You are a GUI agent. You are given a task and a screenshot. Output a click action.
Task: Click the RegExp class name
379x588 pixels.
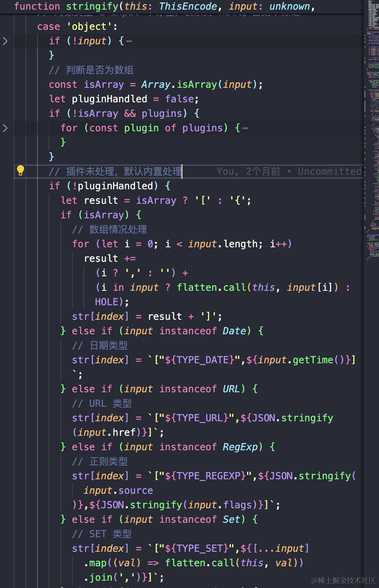240,447
